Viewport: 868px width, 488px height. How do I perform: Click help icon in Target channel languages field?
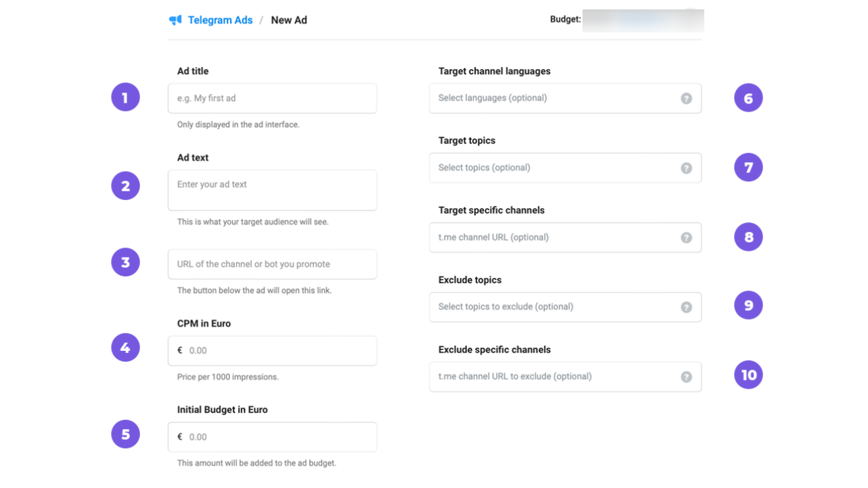(686, 99)
